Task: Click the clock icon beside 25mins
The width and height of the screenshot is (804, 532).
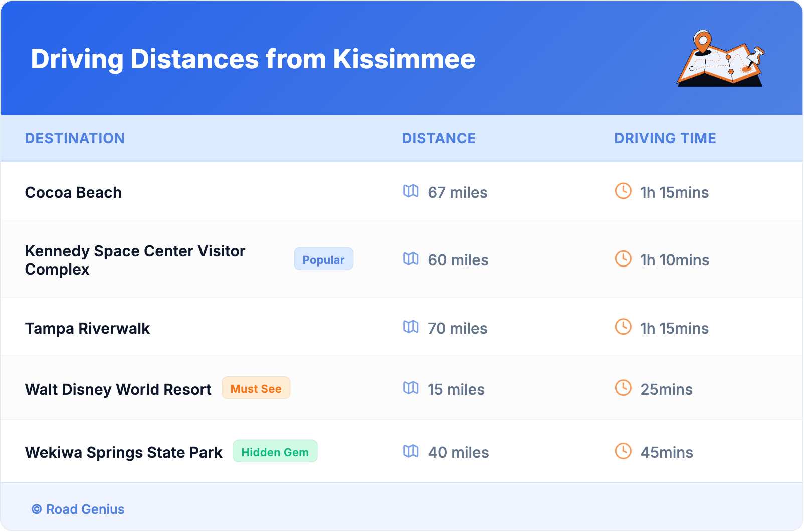Action: tap(623, 388)
